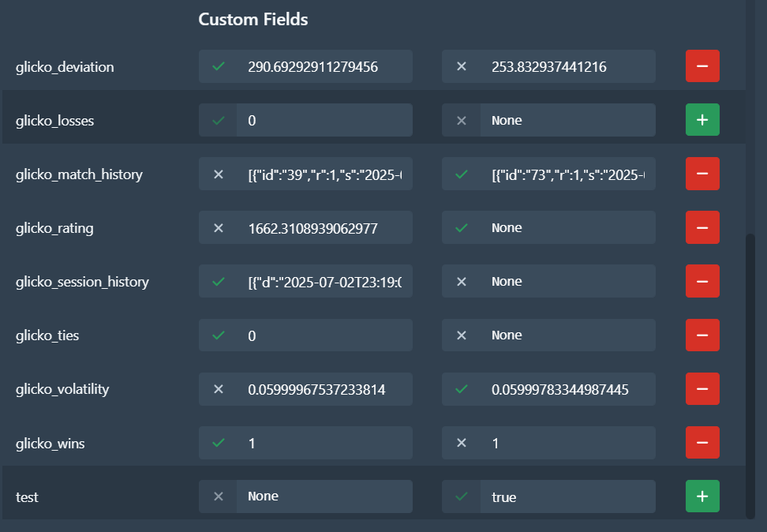The width and height of the screenshot is (767, 532).
Task: Click red minus button for glicko_volatility
Action: (x=702, y=389)
